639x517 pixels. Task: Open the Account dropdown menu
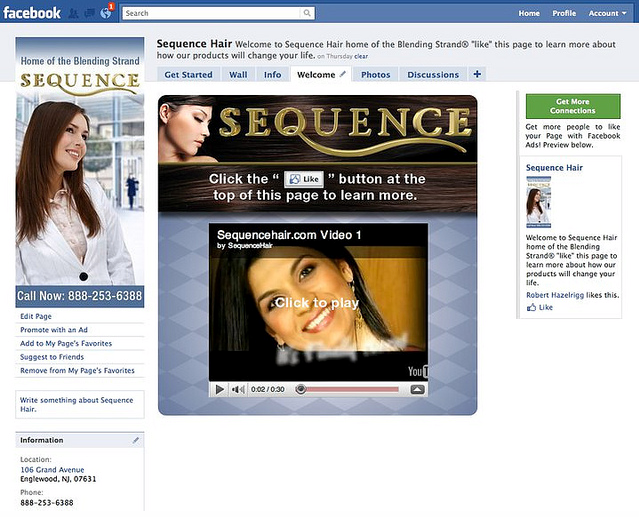tap(607, 13)
